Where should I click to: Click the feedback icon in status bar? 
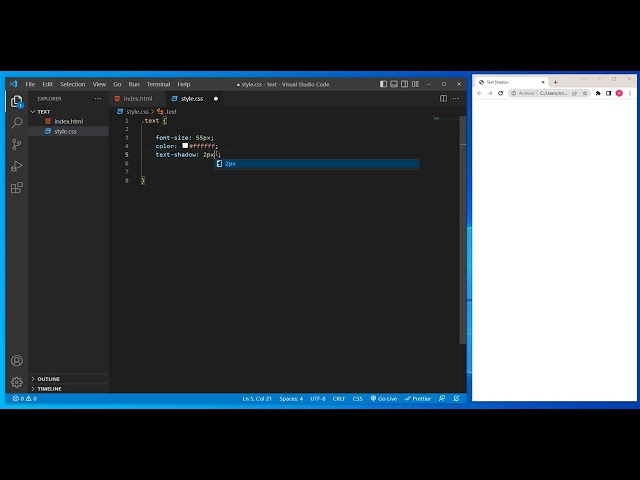pyautogui.click(x=442, y=398)
